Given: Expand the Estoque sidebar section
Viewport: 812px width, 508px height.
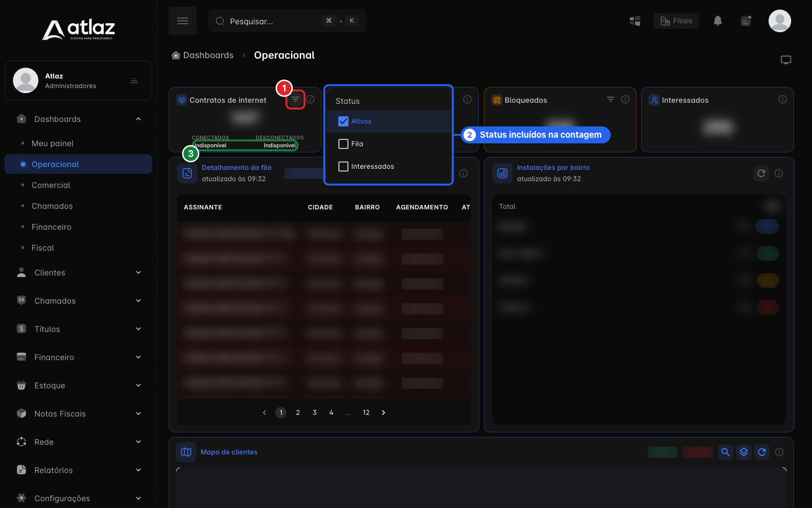Looking at the screenshot, I should click(138, 386).
